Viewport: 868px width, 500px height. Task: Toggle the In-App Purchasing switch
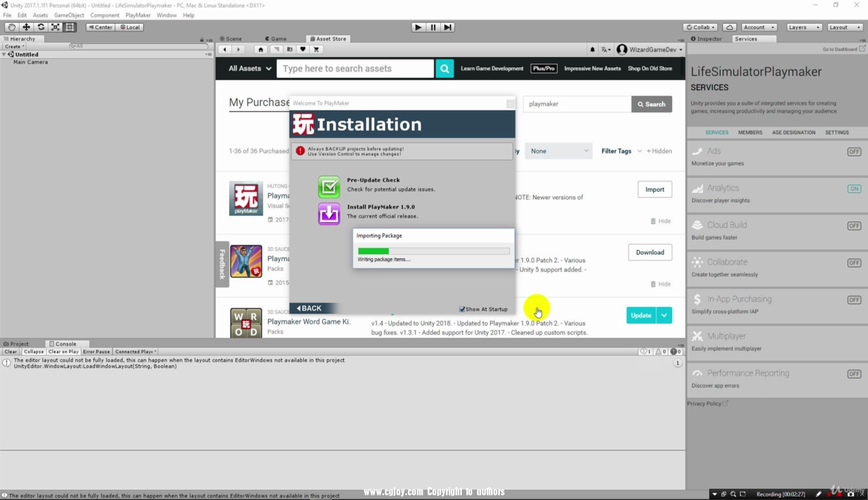(854, 300)
